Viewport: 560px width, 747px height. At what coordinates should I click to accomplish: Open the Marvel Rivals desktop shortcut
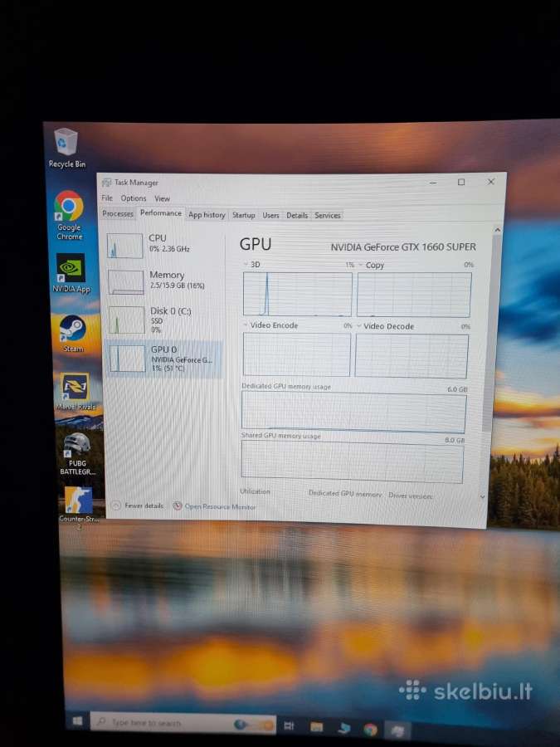[75, 392]
